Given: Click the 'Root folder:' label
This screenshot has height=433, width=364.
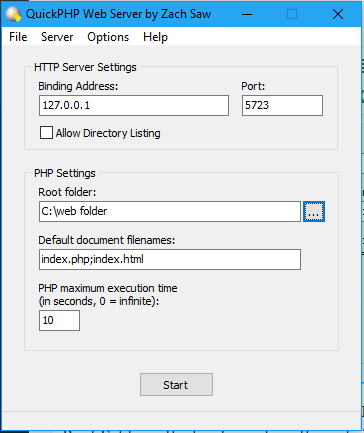Looking at the screenshot, I should [x=67, y=192].
